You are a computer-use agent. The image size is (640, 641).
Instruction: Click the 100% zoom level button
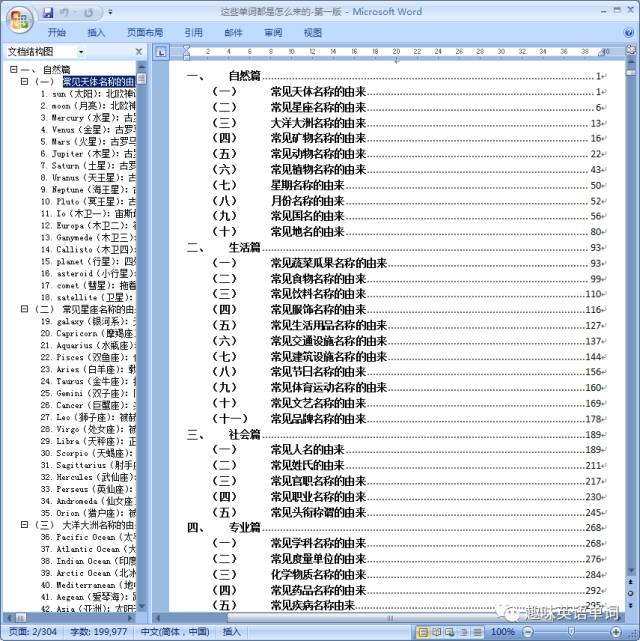(x=502, y=632)
